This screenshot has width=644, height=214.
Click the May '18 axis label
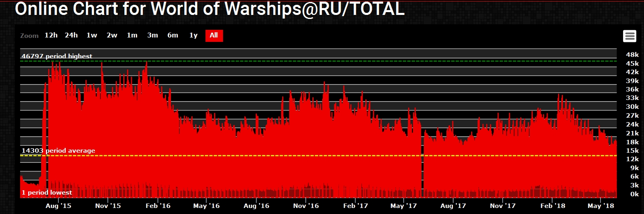point(601,206)
